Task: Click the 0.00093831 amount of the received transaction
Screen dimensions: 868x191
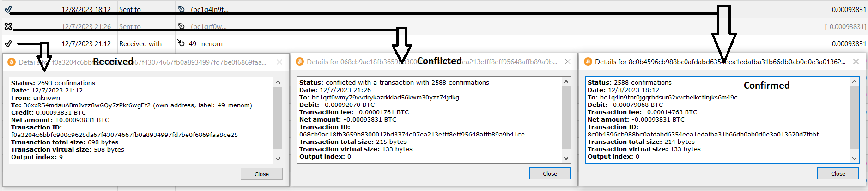Action: tap(849, 44)
